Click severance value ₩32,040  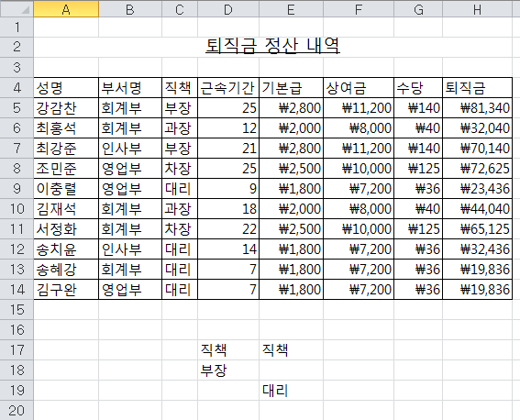coord(478,128)
